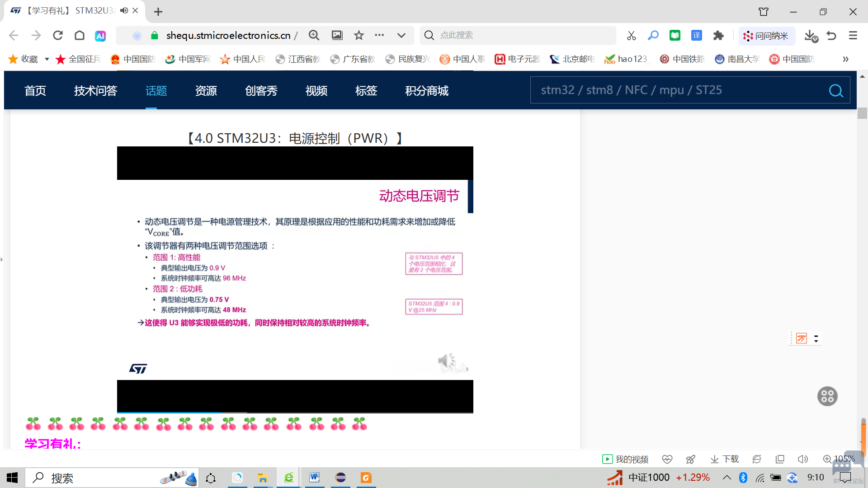Open 我的视频 in the status bar

pos(625,459)
